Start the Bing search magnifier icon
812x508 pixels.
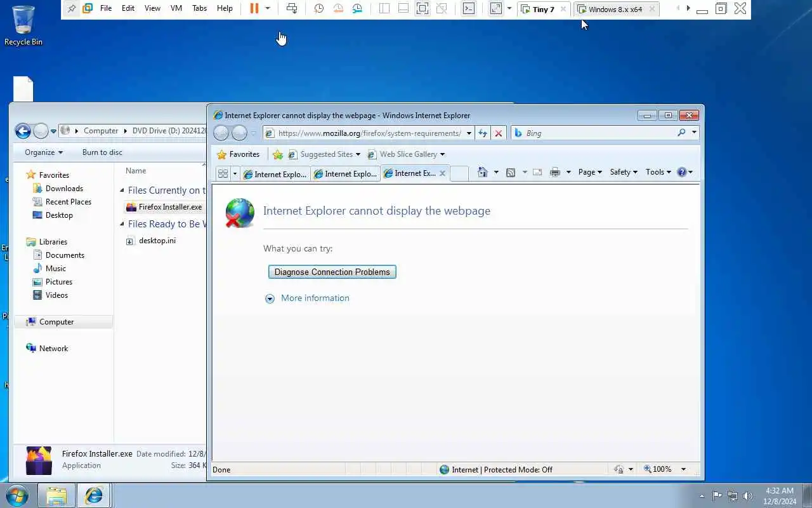click(x=681, y=133)
